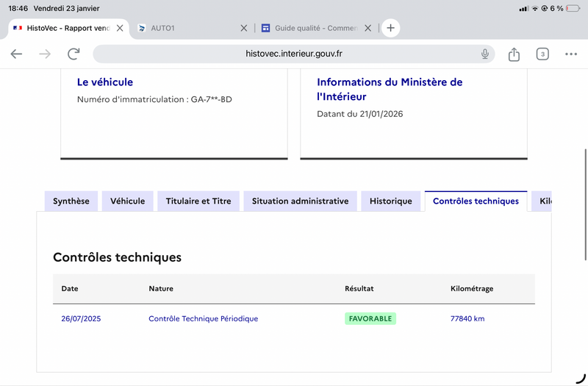Open a new tab with the plus button
This screenshot has width=588, height=386.
(x=390, y=28)
